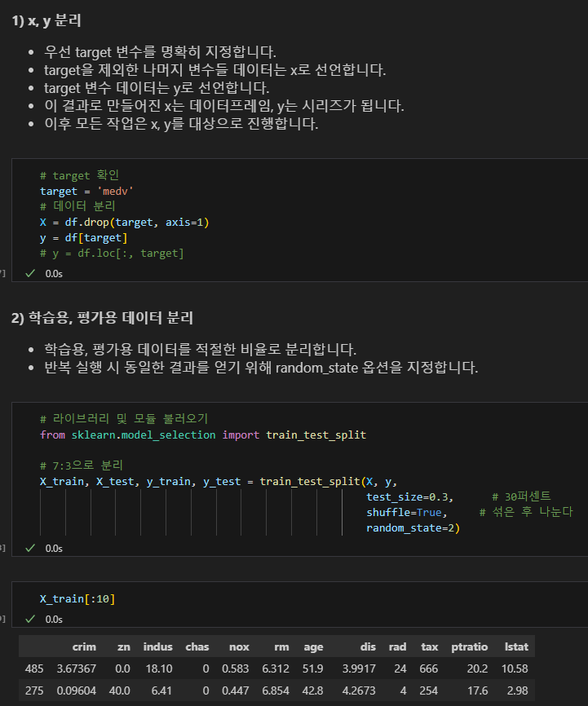This screenshot has width=588, height=706.
Task: Click the X_train, X_test, y_train, y_test assignment line
Action: point(219,482)
